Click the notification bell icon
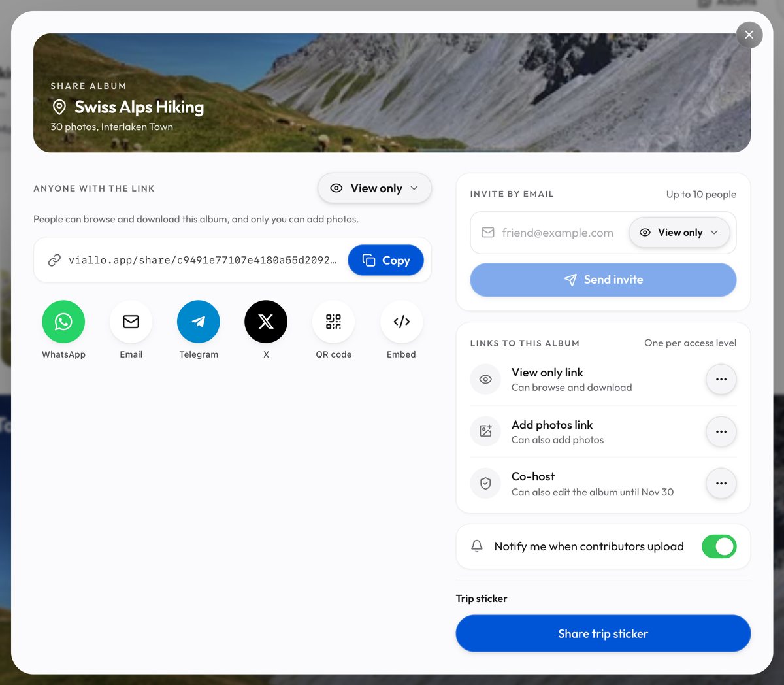 477,546
